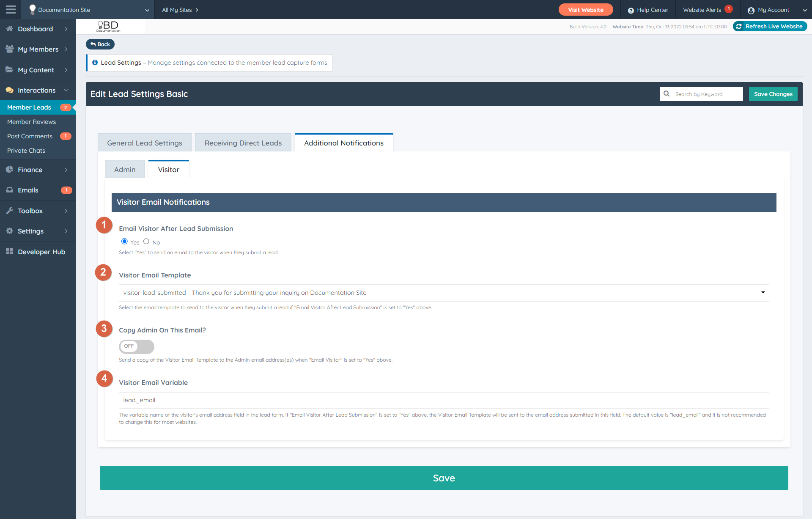Click the Settings gear icon

pos(9,231)
